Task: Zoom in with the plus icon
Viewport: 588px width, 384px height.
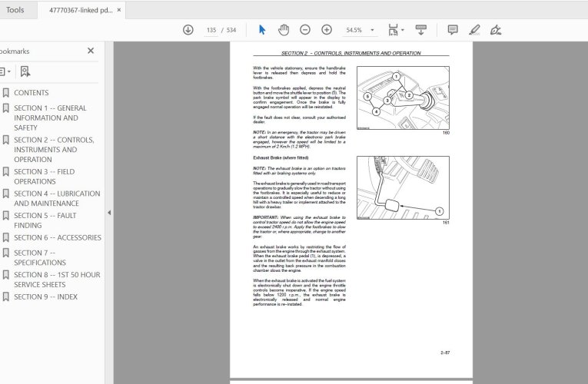Action: coord(327,30)
